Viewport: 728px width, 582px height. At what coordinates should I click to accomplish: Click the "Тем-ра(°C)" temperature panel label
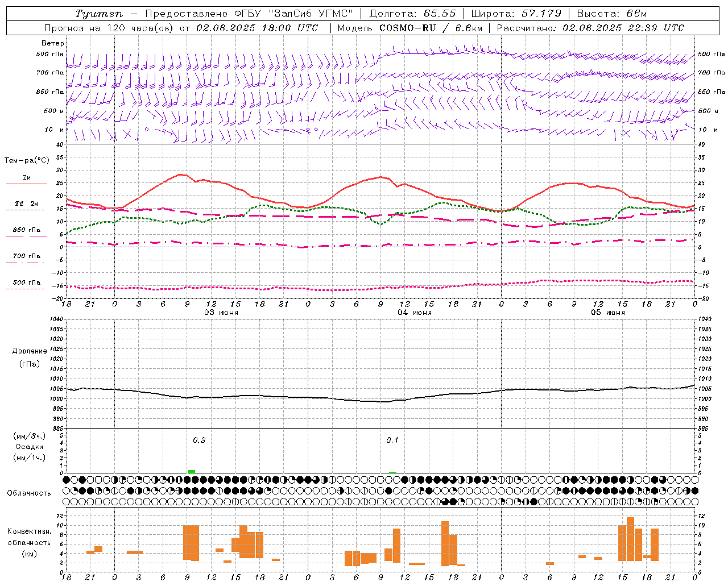pos(27,161)
